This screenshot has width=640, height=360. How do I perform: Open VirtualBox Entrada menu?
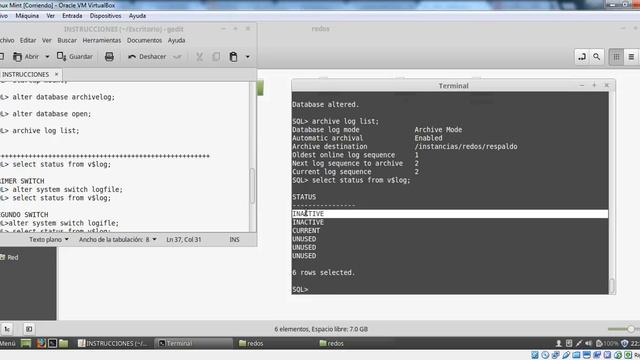pyautogui.click(x=72, y=16)
